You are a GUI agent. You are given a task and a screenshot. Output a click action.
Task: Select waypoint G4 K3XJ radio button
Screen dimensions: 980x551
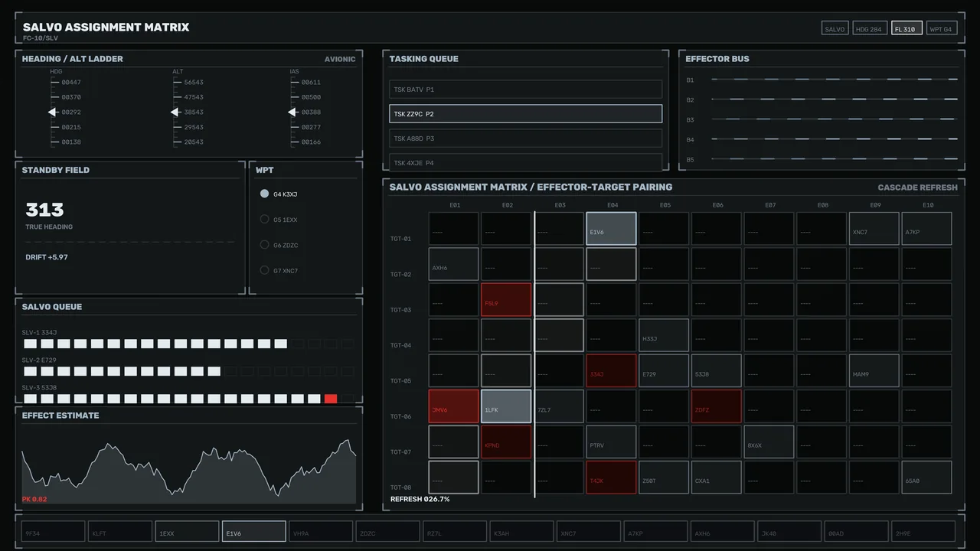pos(265,194)
